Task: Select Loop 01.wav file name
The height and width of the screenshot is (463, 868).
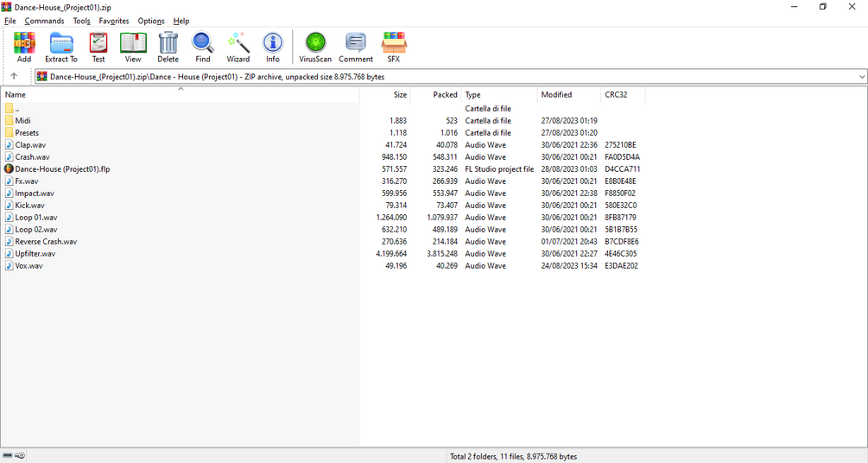Action: point(36,217)
